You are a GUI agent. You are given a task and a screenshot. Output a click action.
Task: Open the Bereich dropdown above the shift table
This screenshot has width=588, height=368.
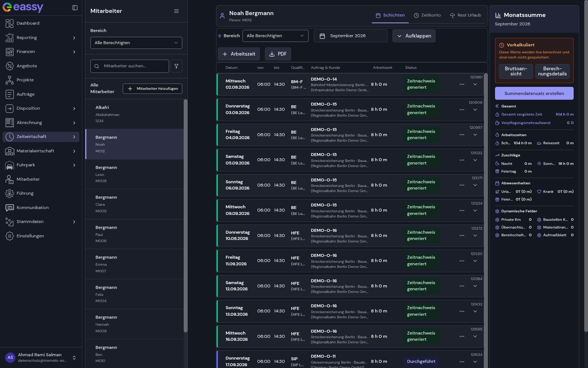click(276, 36)
